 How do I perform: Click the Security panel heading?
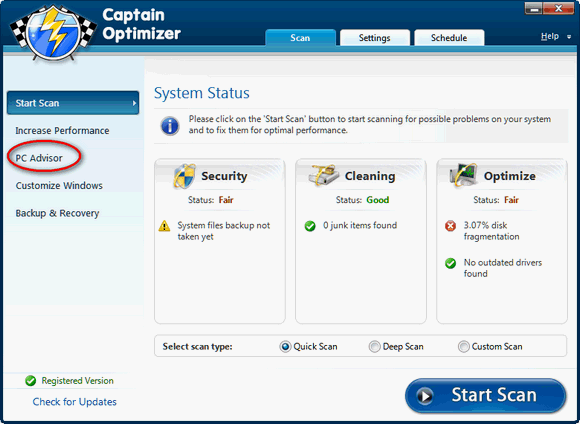pyautogui.click(x=224, y=176)
